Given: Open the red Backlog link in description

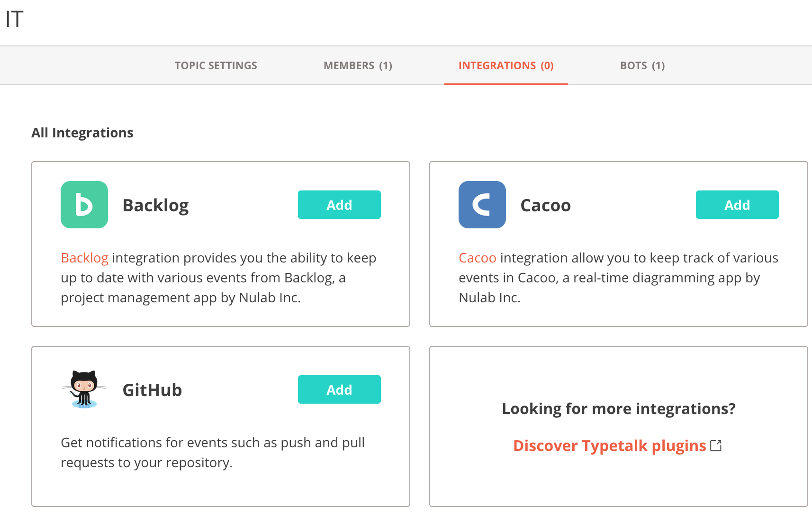Looking at the screenshot, I should click(x=85, y=258).
